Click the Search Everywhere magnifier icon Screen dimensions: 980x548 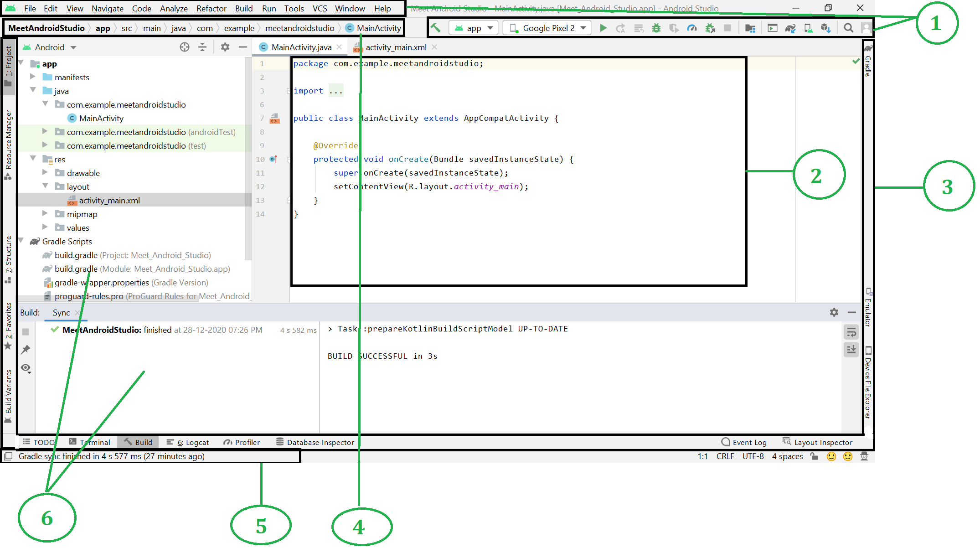click(x=848, y=27)
